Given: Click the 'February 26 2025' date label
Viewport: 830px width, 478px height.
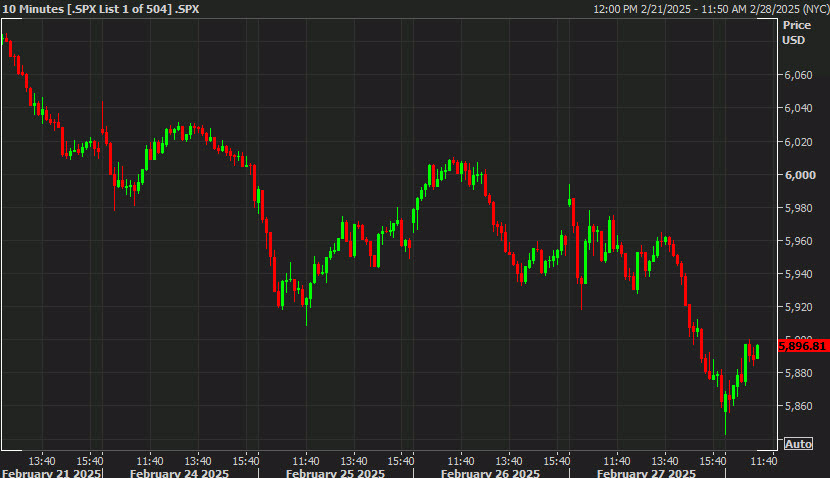Looking at the screenshot, I should (490, 473).
